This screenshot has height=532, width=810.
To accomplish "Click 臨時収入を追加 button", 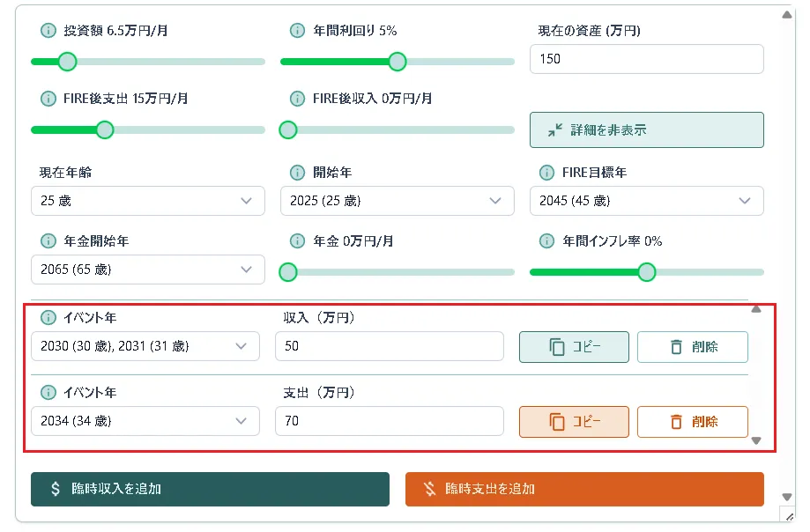I will point(211,489).
